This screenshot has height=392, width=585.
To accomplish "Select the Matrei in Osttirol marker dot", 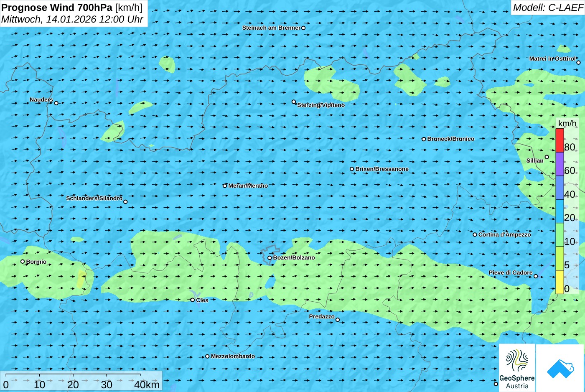I will pos(578,63).
